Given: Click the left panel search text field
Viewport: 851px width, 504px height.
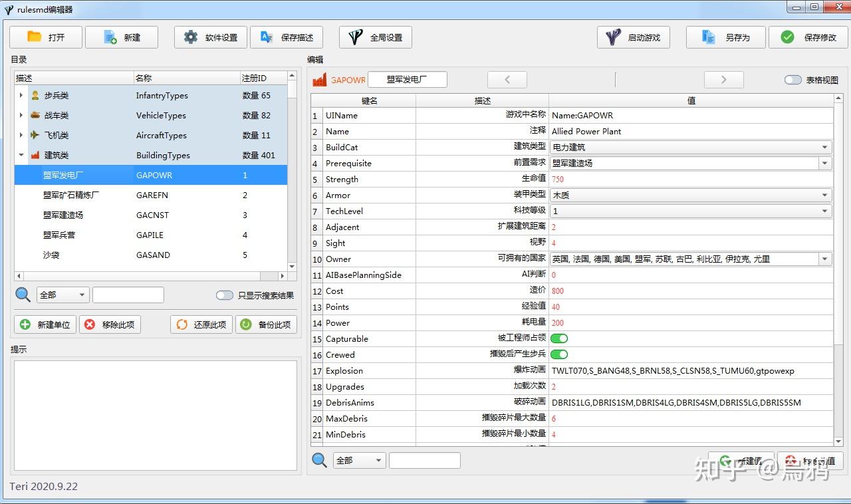Looking at the screenshot, I should (x=128, y=295).
